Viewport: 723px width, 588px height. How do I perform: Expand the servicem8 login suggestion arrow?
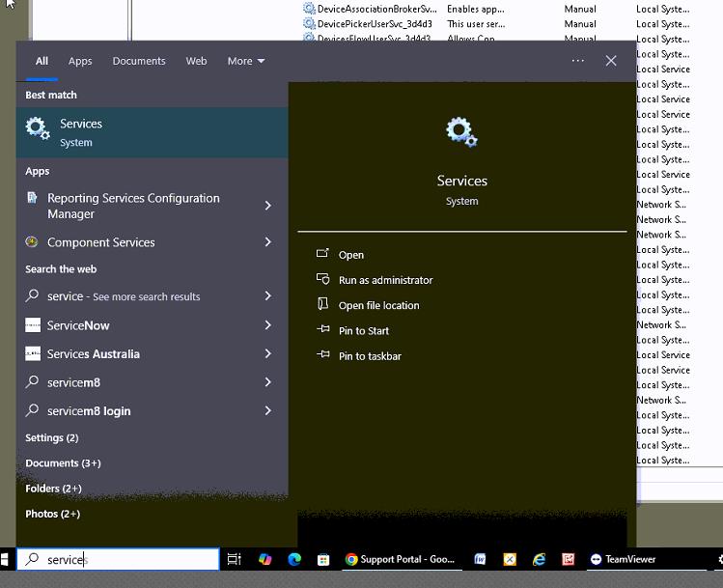pos(268,410)
